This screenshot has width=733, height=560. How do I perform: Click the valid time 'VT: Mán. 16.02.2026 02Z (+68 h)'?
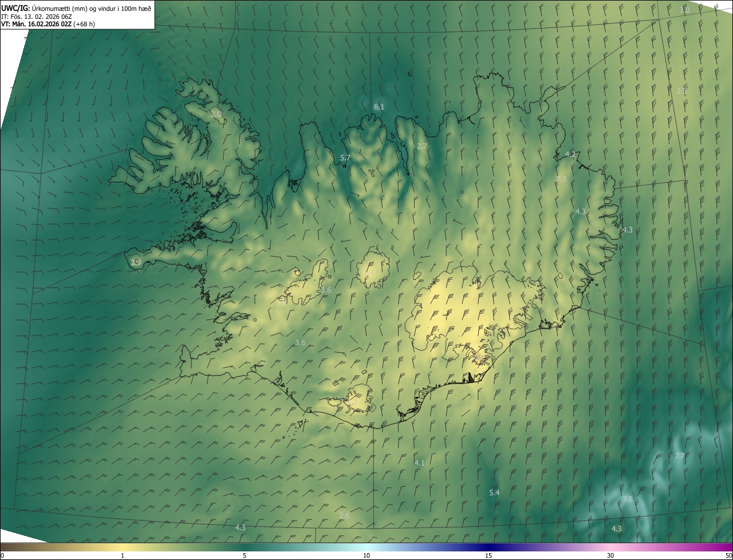tap(48, 24)
